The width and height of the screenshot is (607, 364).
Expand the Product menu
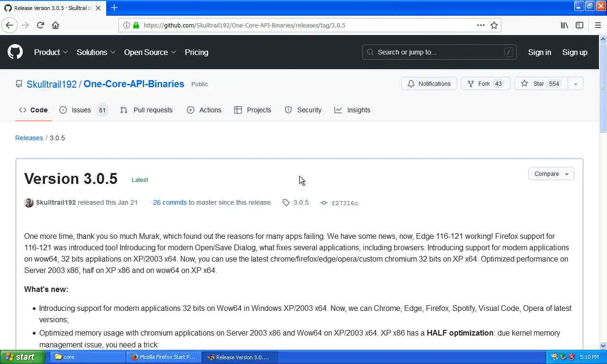click(51, 52)
